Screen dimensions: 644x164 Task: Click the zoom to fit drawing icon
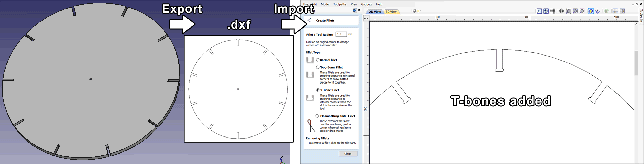click(x=575, y=11)
